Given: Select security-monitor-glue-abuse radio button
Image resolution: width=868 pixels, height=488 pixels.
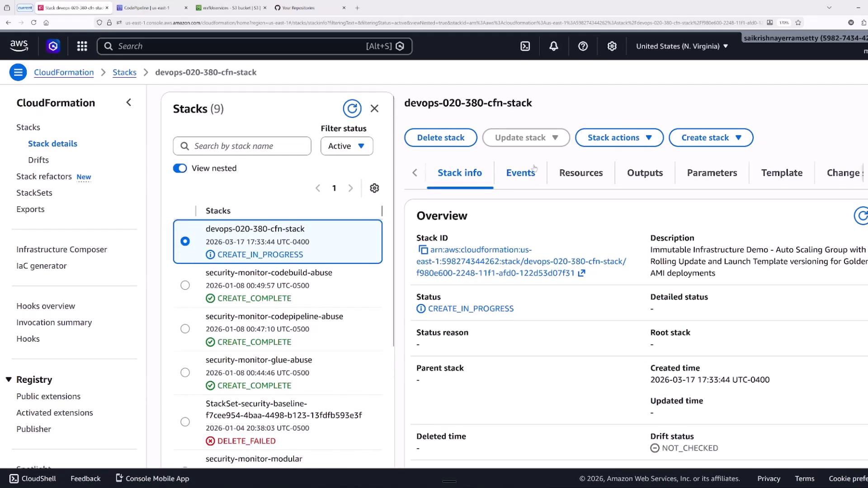Looking at the screenshot, I should (185, 372).
